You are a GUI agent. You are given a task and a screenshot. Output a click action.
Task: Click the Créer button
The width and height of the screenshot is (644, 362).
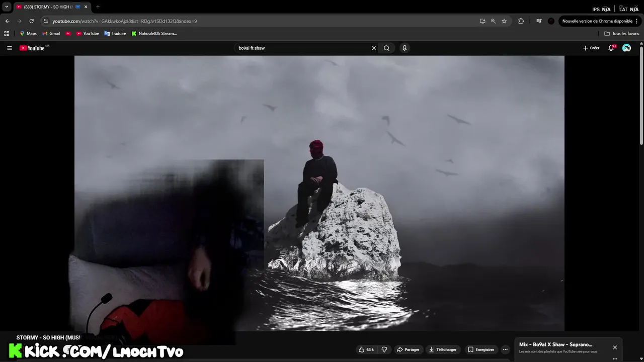591,48
